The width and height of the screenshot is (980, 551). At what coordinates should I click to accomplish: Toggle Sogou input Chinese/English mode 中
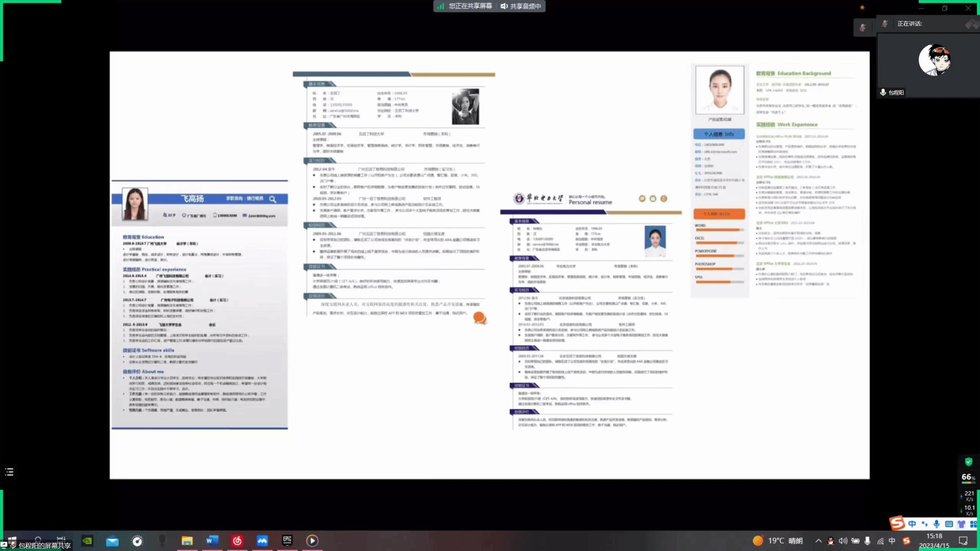pos(912,524)
